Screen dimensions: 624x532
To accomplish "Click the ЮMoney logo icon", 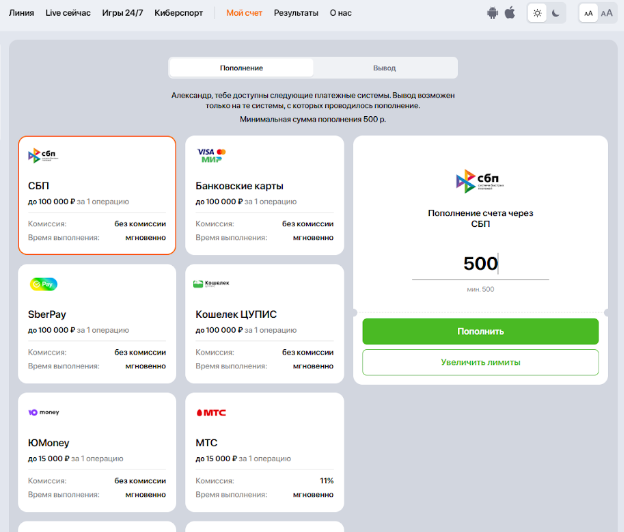I will (44, 412).
